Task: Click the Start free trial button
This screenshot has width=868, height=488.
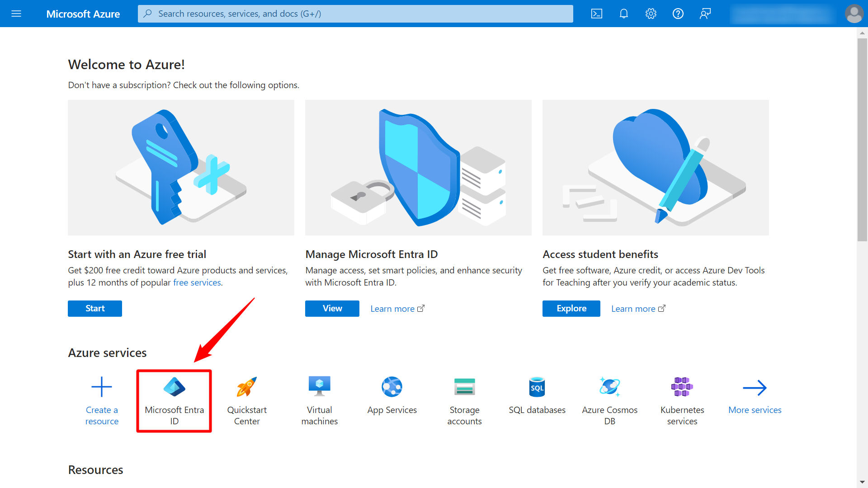Action: point(95,309)
